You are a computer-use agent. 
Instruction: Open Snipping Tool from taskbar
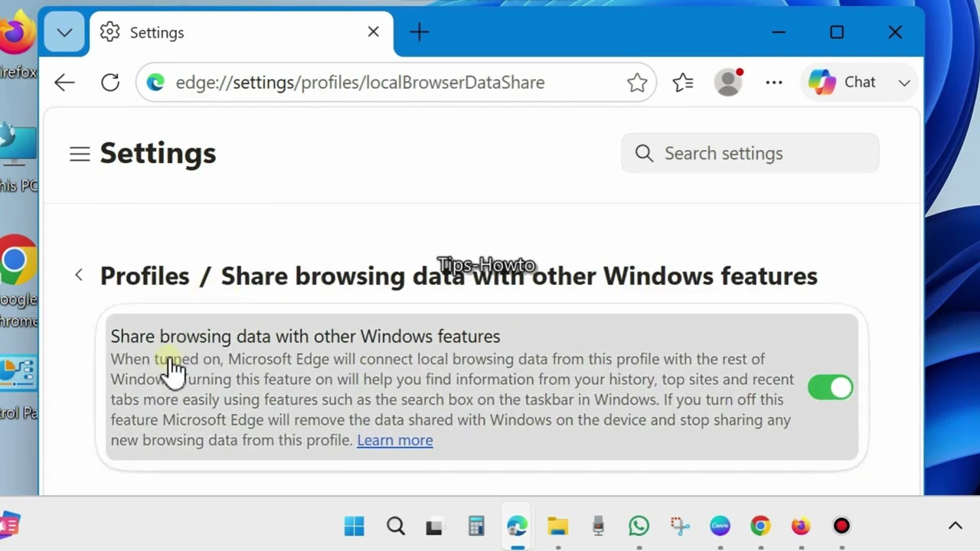680,526
